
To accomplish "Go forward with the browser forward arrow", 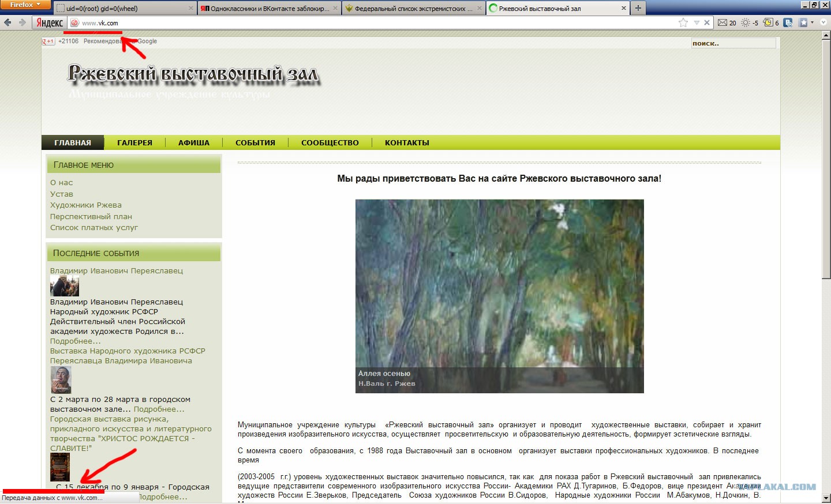I will pyautogui.click(x=22, y=22).
